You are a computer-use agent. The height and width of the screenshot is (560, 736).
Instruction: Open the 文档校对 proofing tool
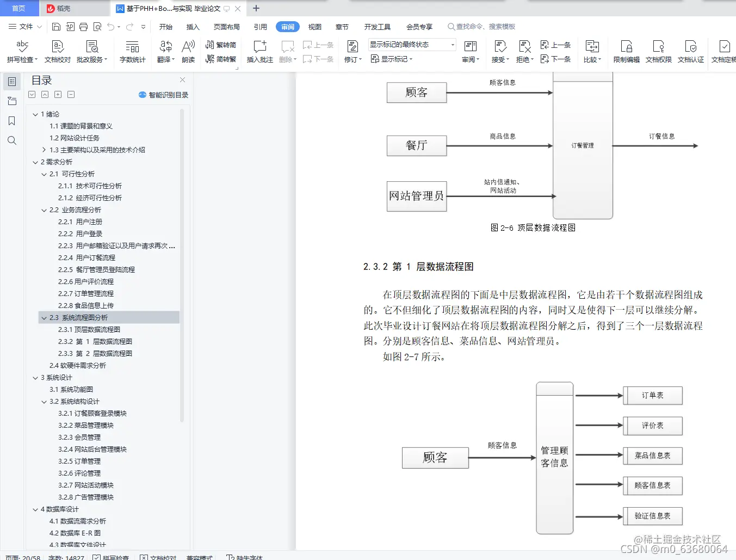tap(57, 52)
